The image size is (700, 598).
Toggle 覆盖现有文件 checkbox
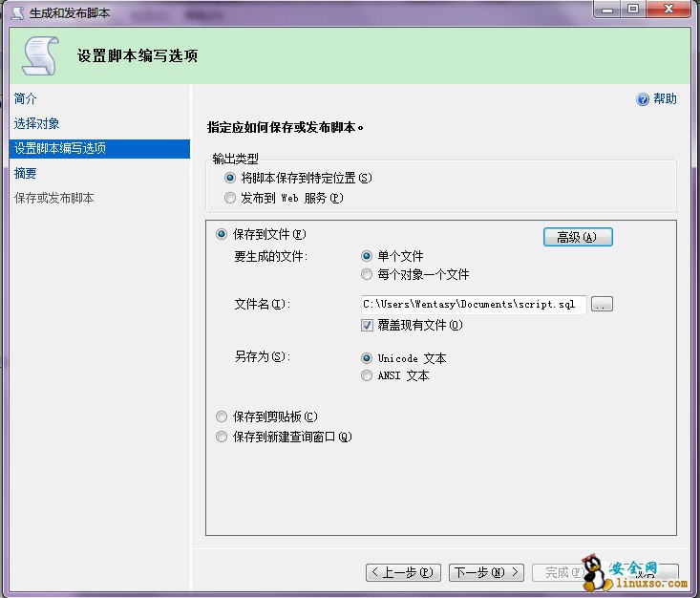(367, 325)
